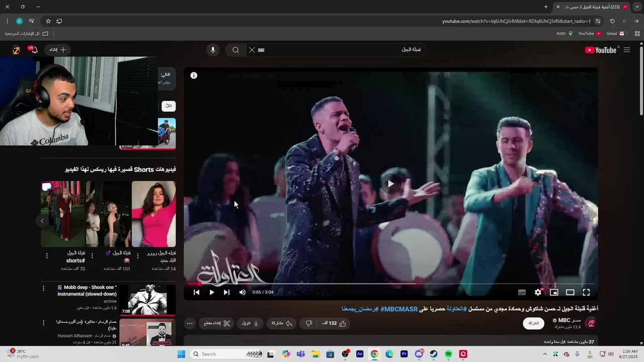Open options menu for Mobb Deep video

[x=43, y=289]
